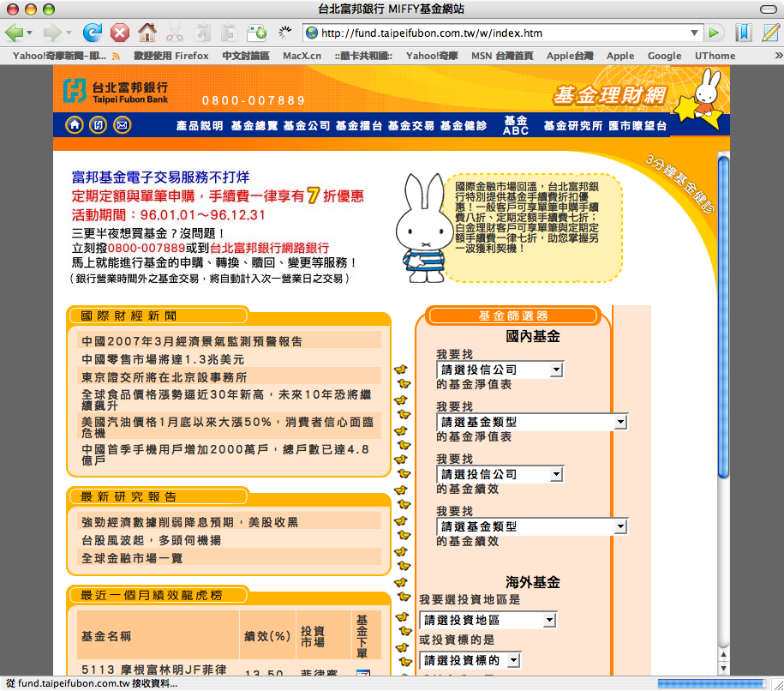Show more bookmarks via the chevron icon
784x691 pixels.
point(779,56)
